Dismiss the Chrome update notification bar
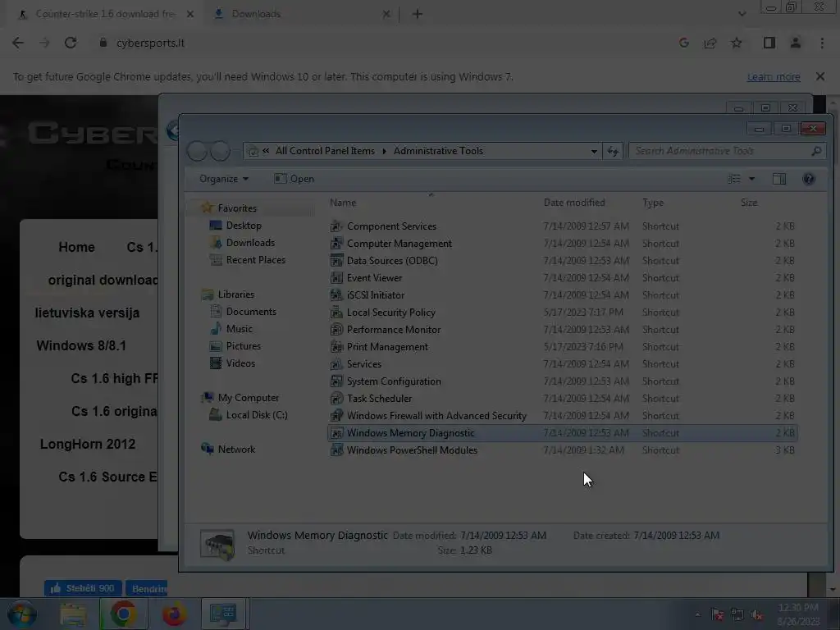This screenshot has height=630, width=840. [x=819, y=76]
